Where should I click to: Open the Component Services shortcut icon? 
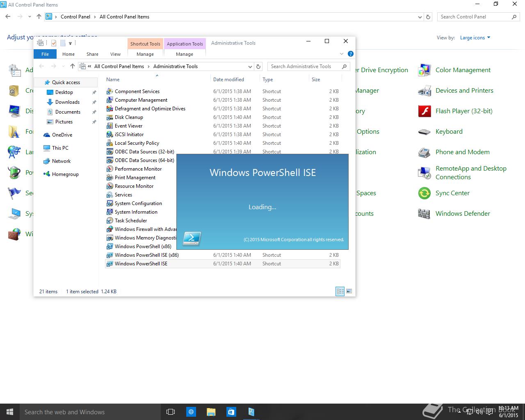point(110,91)
